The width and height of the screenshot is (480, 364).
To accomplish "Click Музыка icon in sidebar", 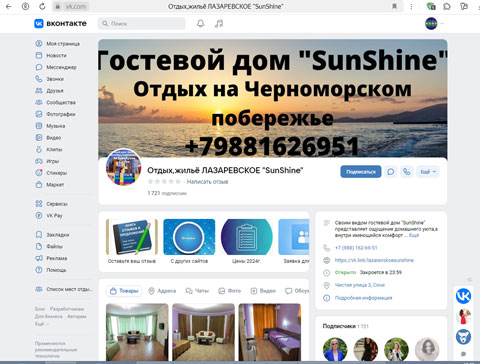I will click(x=39, y=126).
